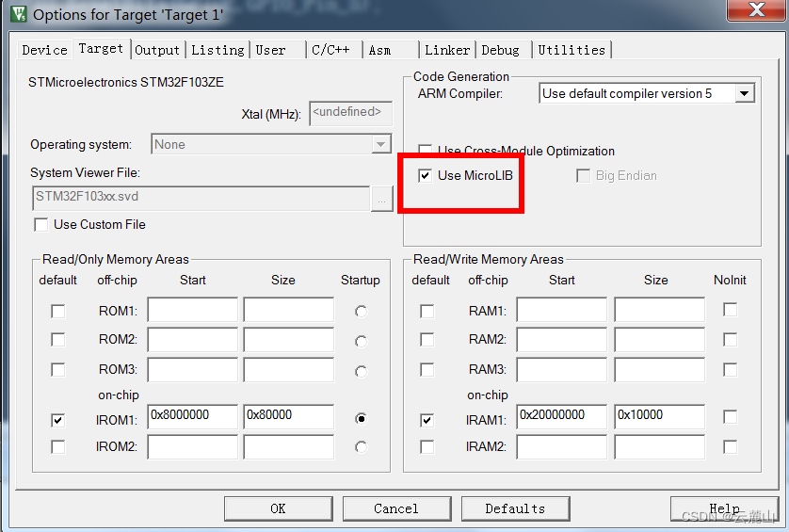Enable the RAM2 default checkbox
This screenshot has height=532, width=789.
click(427, 340)
